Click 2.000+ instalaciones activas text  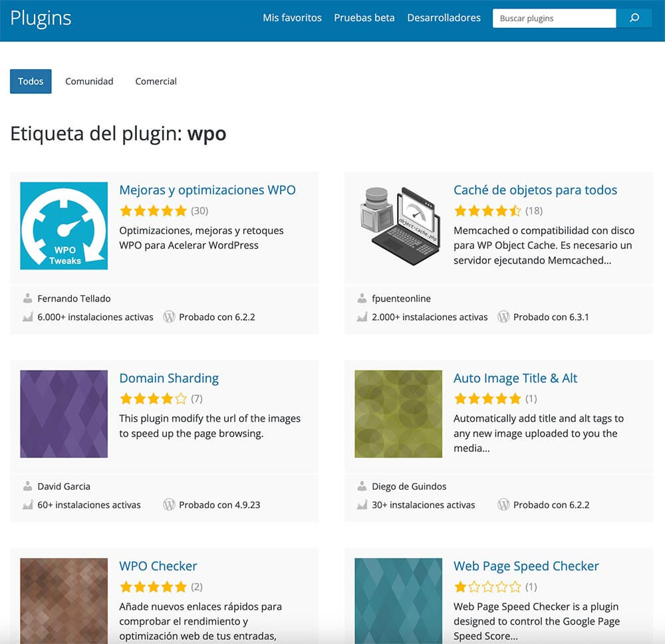(x=430, y=317)
